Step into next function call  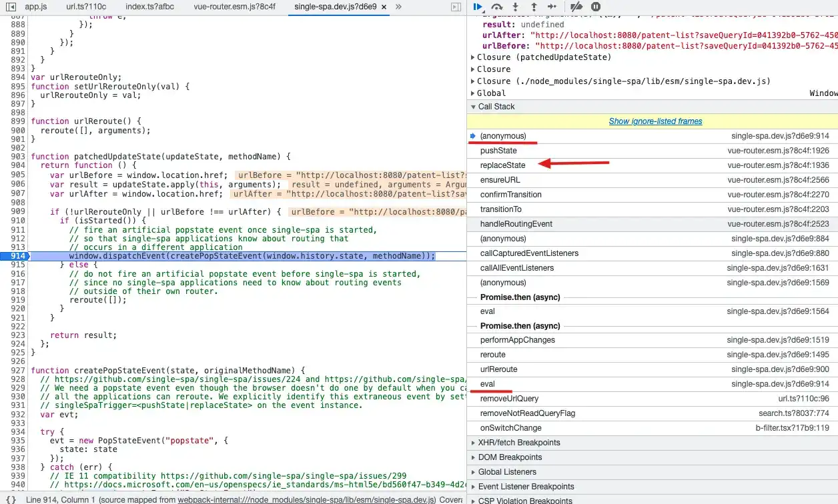[516, 7]
